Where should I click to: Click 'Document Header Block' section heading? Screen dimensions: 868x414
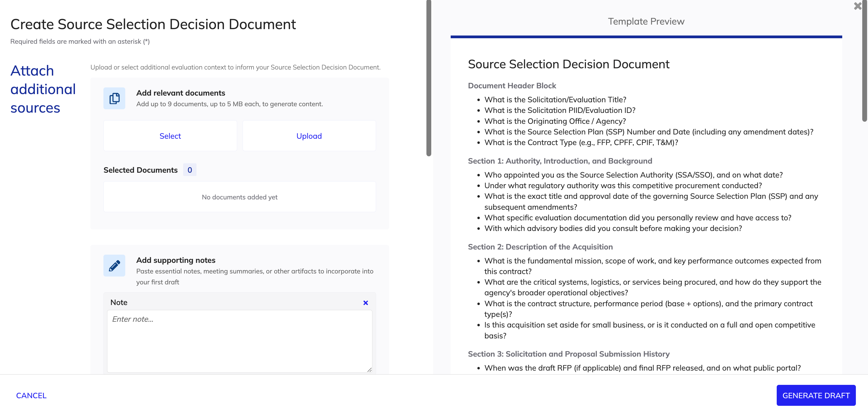(512, 86)
